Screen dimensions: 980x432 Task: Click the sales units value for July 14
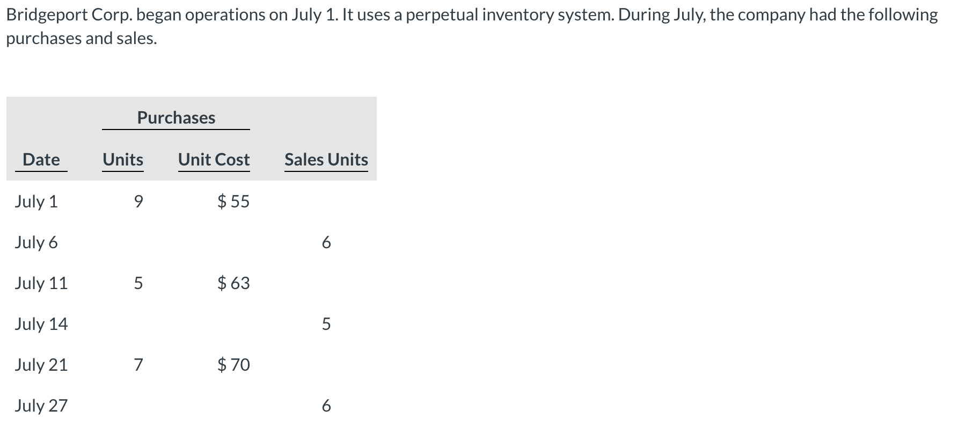click(x=326, y=324)
